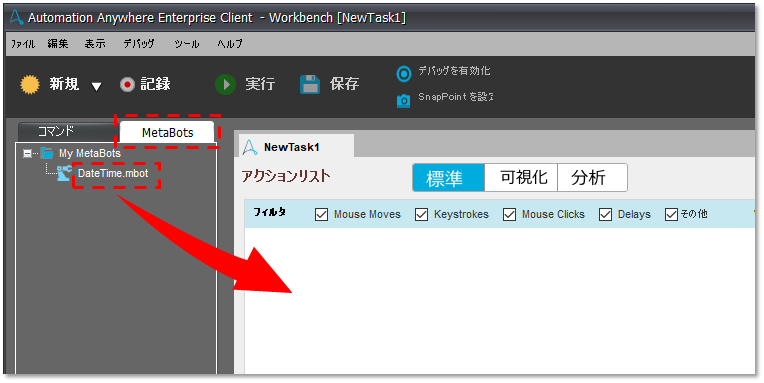Click SnapPoint を設定 text link
This screenshot has height=383, width=764.
[x=456, y=97]
